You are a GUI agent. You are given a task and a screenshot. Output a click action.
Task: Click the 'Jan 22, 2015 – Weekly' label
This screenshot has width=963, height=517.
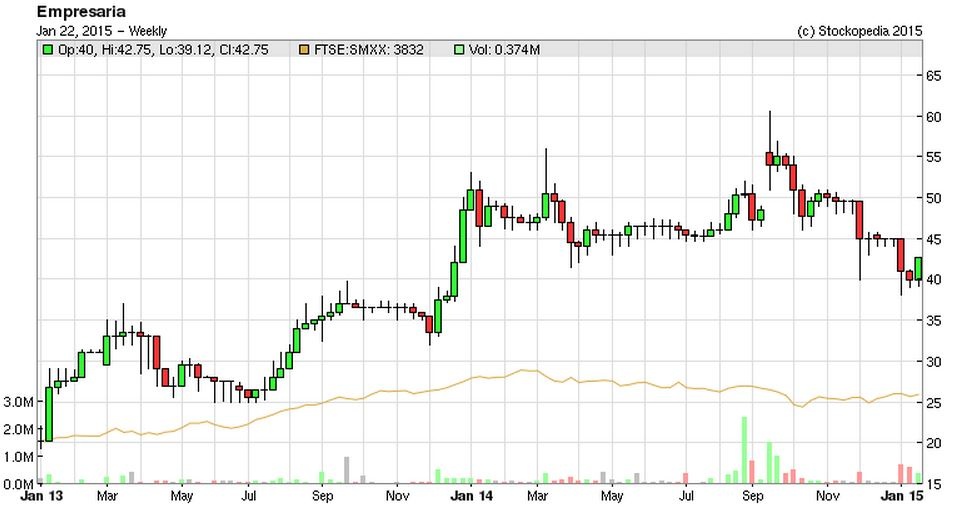[x=102, y=31]
